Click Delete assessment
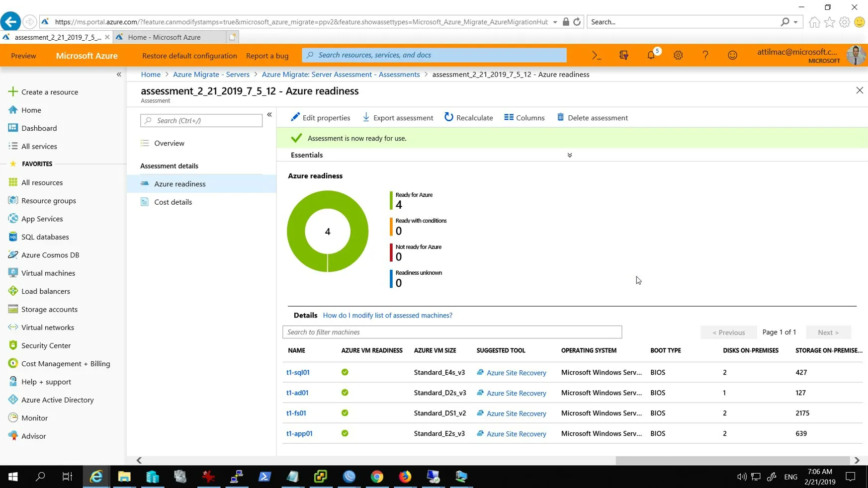Screen dimensions: 868x488 [592, 118]
